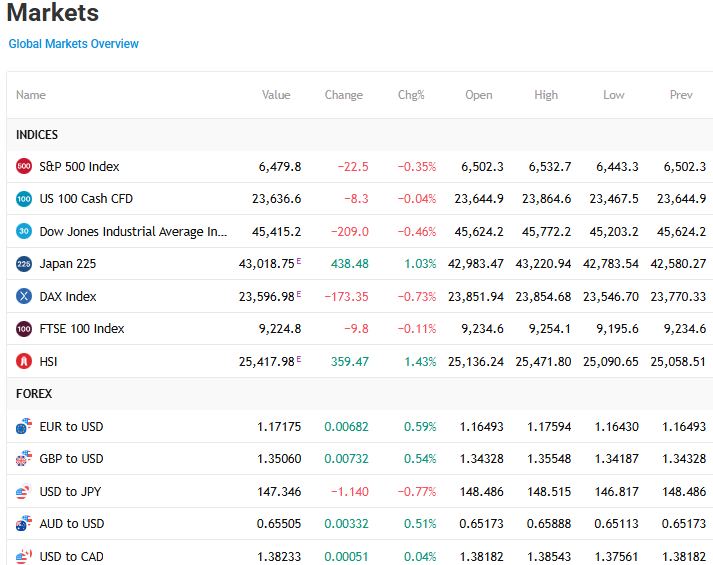Click Japan 225 change 438.48
This screenshot has width=713, height=565.
pos(350,264)
